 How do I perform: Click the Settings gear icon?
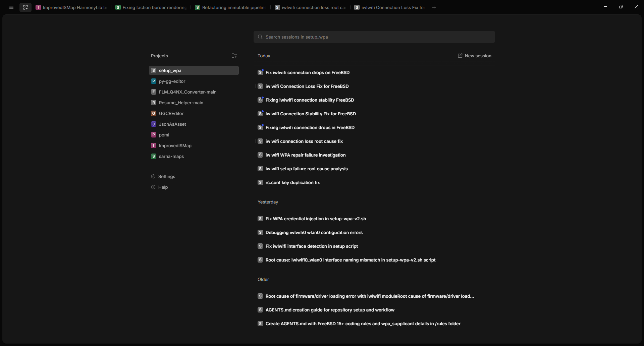[153, 176]
